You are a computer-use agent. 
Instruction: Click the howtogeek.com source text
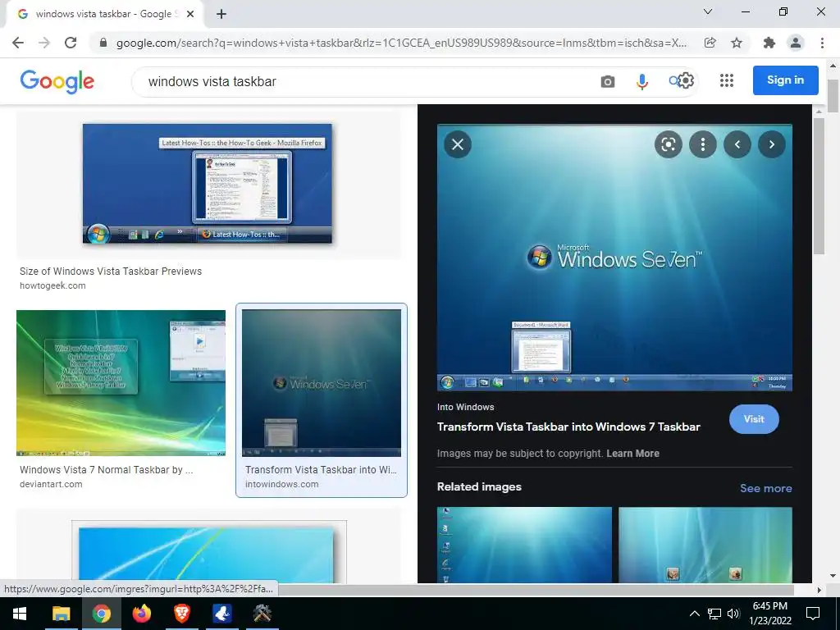(x=52, y=285)
